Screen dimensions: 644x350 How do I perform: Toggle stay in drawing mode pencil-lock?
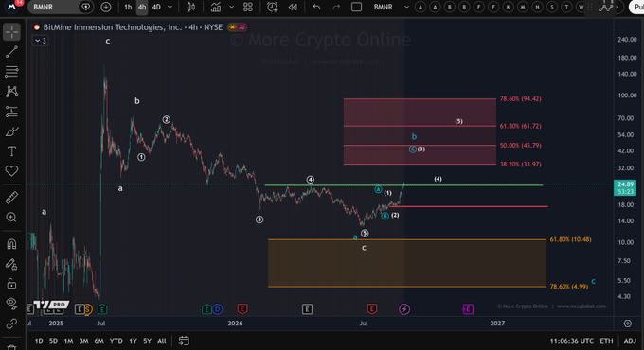coord(11,264)
